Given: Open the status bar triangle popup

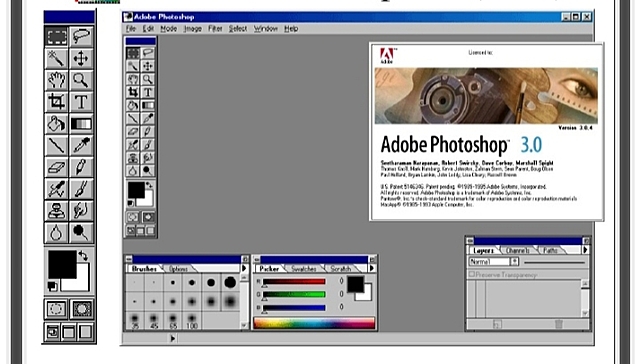Looking at the screenshot, I should tap(173, 338).
